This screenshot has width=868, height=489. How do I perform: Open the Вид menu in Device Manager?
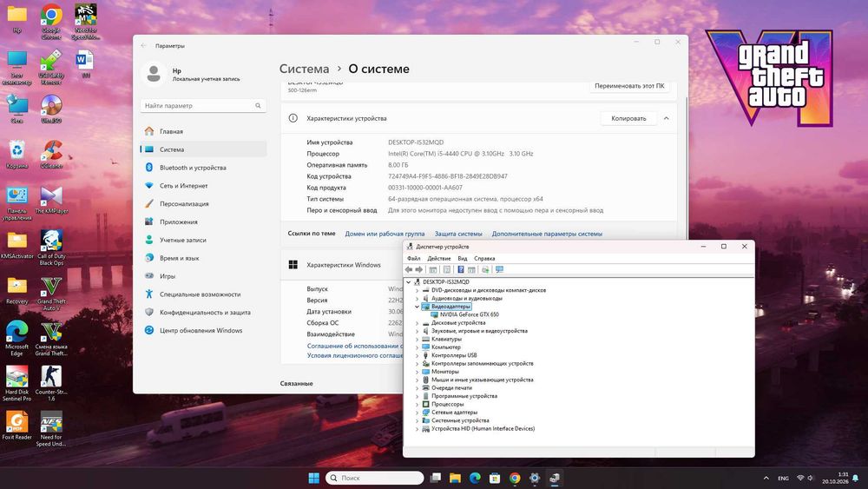tap(463, 259)
